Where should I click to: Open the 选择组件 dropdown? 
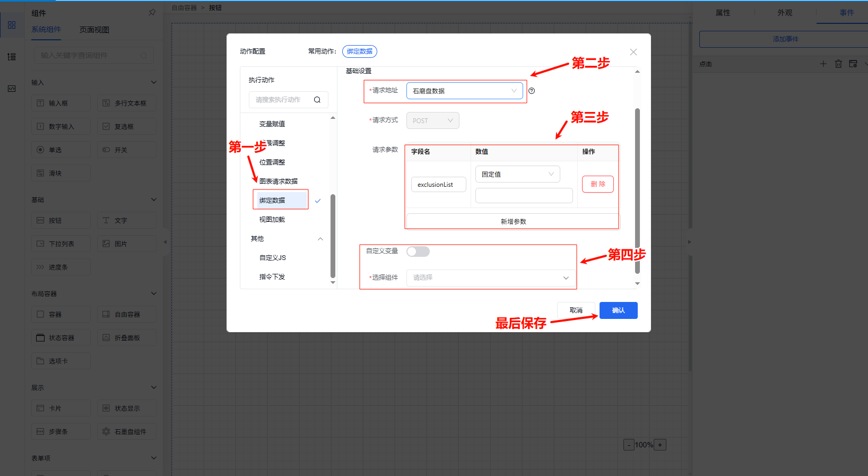pyautogui.click(x=491, y=278)
